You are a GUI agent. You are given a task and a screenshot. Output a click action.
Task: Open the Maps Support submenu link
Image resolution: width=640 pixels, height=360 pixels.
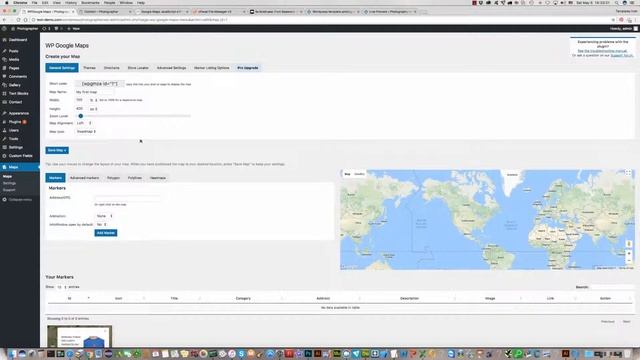[9, 190]
